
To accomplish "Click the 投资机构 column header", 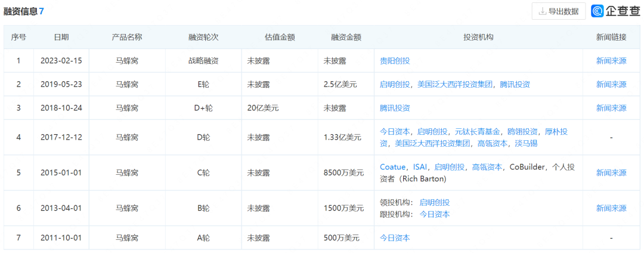I will coord(478,37).
